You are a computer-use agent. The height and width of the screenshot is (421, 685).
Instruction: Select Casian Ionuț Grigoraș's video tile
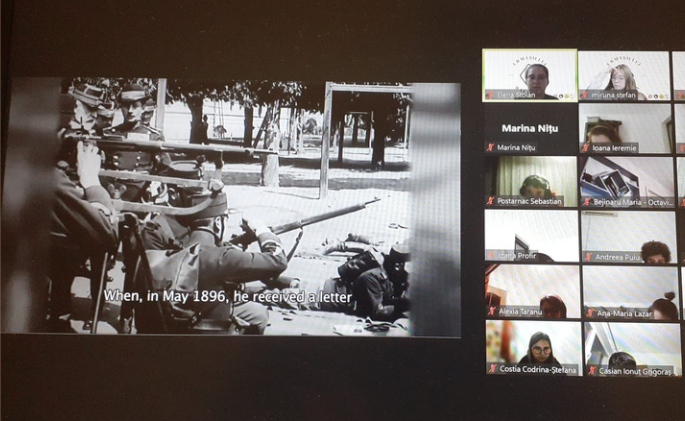coord(633,350)
